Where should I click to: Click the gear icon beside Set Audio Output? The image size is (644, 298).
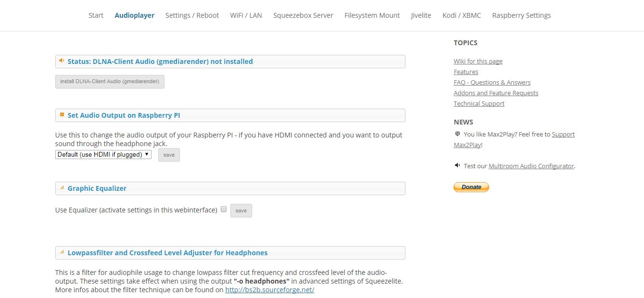coord(62,114)
